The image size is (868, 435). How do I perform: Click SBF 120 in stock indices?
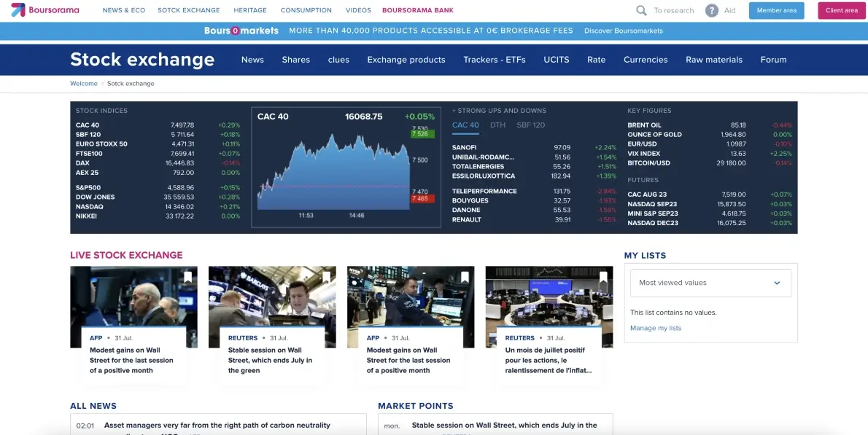click(158, 134)
